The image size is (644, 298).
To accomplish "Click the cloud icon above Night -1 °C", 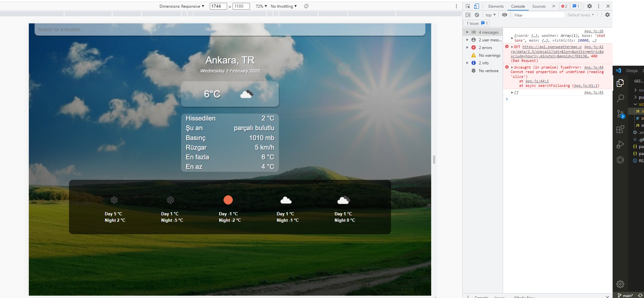I will [286, 200].
